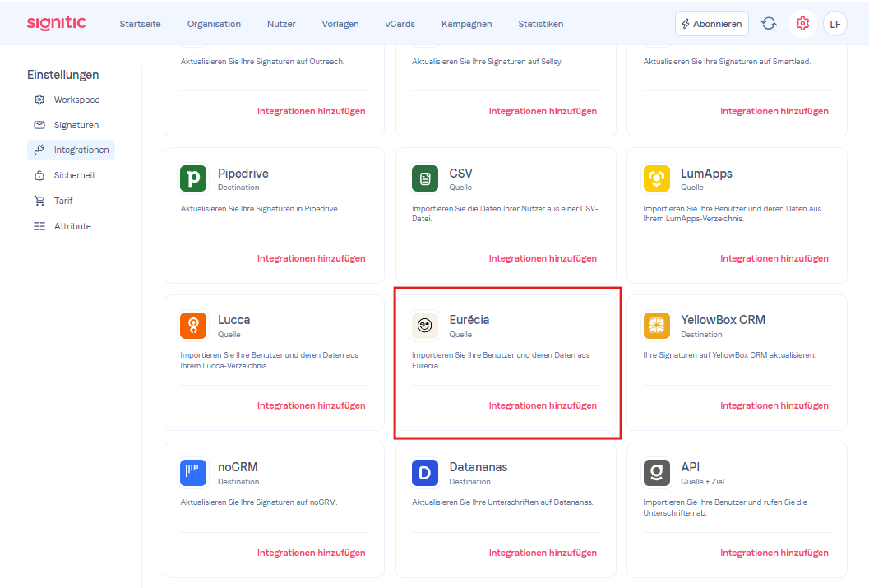Click the LumApps card title
This screenshot has height=588, width=869.
[706, 174]
